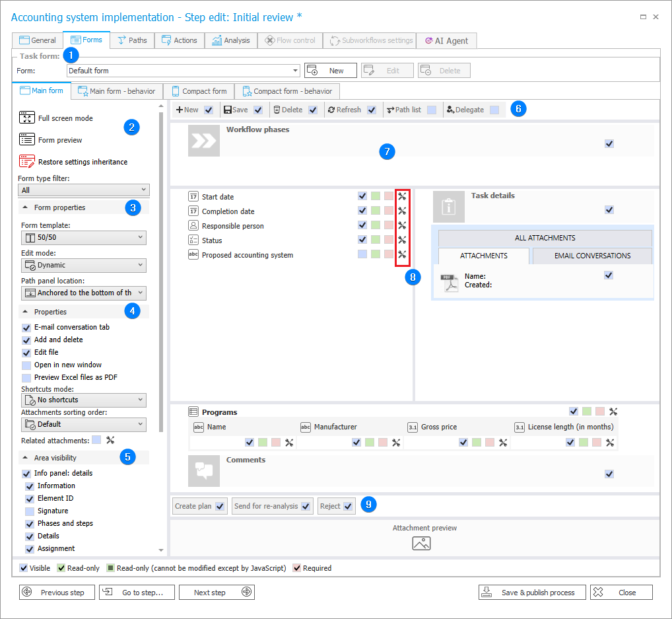Enable Preview Excel files as PDF
The image size is (672, 619).
(26, 377)
